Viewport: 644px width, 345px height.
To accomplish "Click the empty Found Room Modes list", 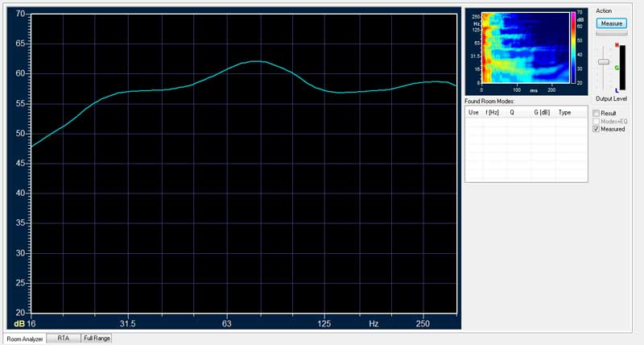I will tap(526, 150).
